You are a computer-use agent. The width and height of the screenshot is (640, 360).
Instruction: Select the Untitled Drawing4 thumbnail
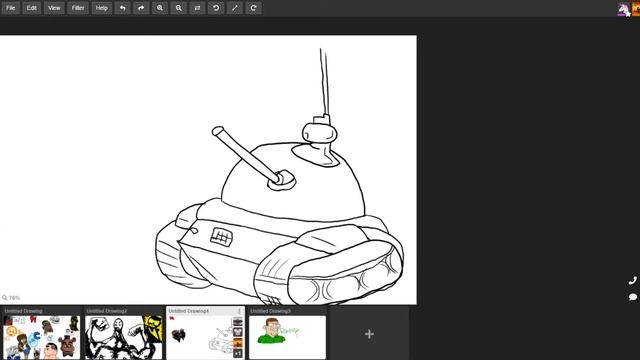(205, 333)
